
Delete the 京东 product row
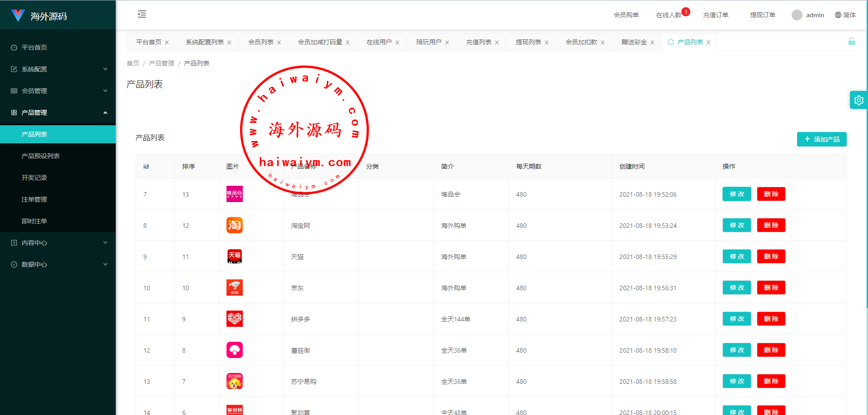click(x=771, y=288)
